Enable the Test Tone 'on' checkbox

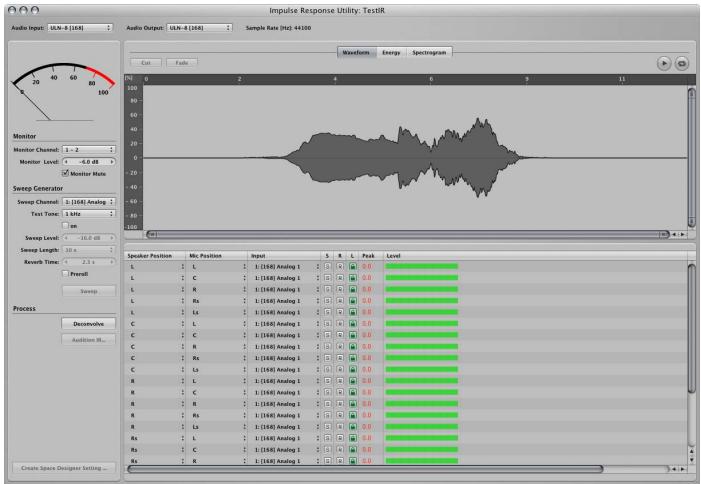click(65, 226)
